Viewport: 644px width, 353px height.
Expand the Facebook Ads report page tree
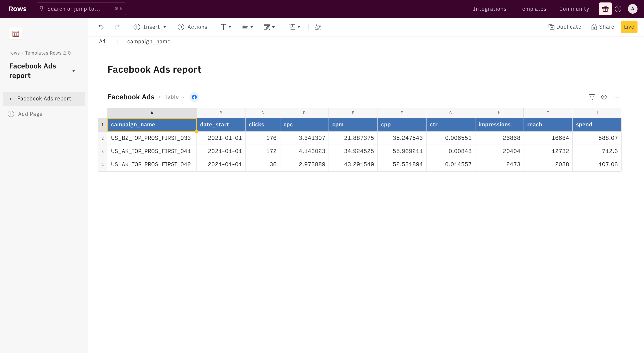(x=11, y=99)
